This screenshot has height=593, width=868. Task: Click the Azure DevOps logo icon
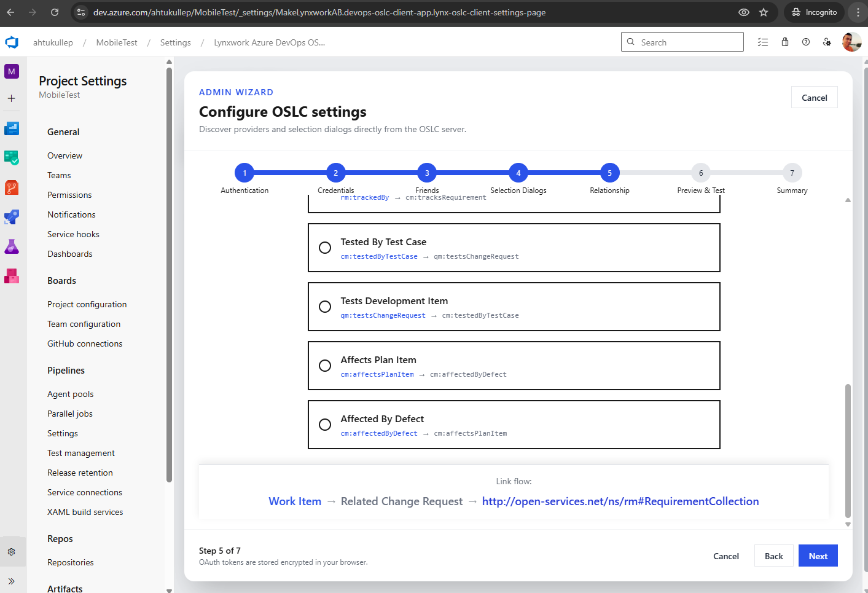tap(12, 42)
